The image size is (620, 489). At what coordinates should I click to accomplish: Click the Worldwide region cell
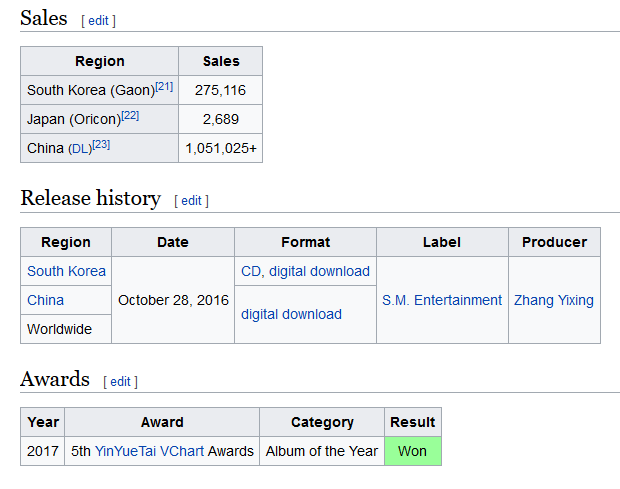[x=59, y=329]
